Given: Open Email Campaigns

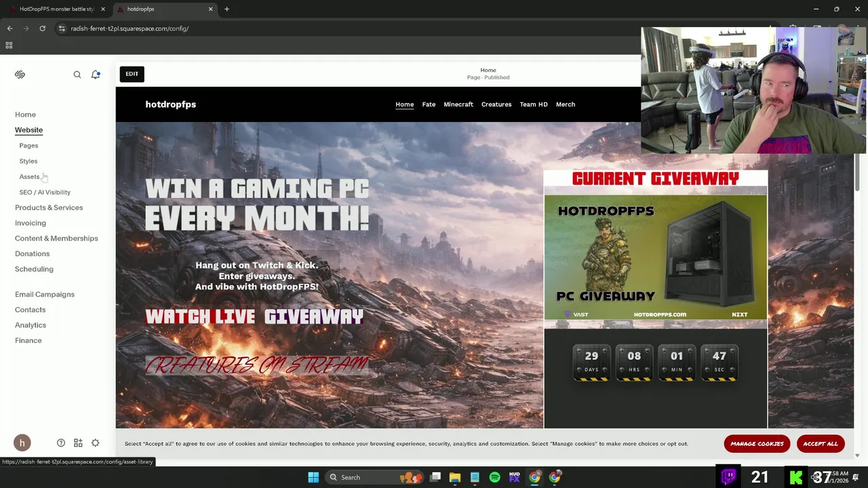Looking at the screenshot, I should pos(45,295).
